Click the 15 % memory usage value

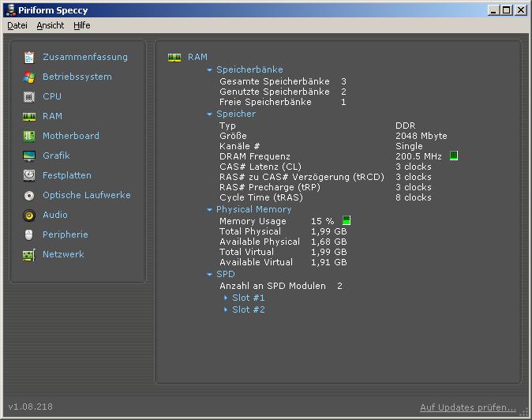(323, 221)
